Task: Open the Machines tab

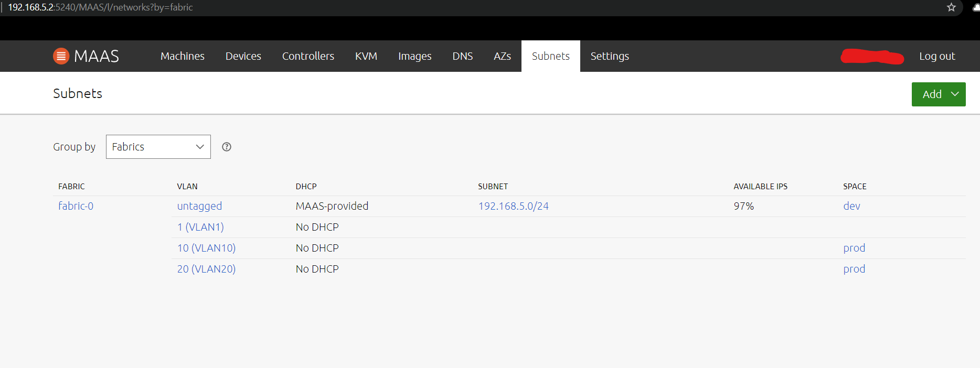Action: click(x=182, y=56)
